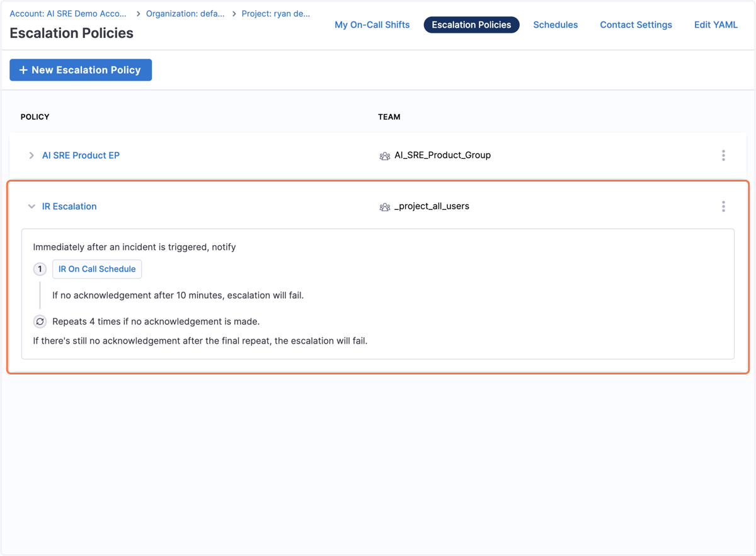This screenshot has height=556, width=756.
Task: Navigate to Account: AI SRE Demo breadcrumb
Action: tap(68, 13)
